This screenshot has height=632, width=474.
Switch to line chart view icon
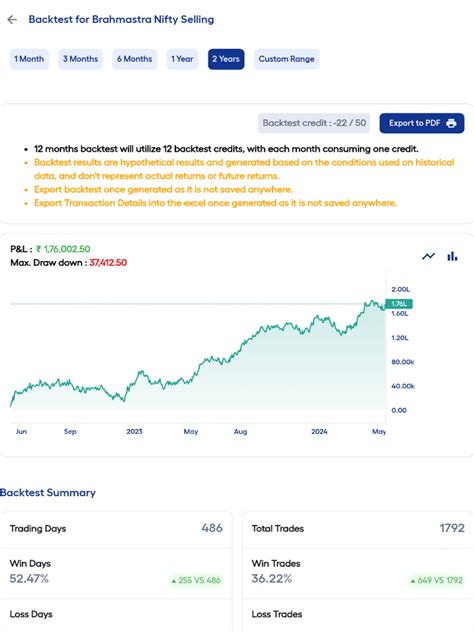click(x=428, y=256)
